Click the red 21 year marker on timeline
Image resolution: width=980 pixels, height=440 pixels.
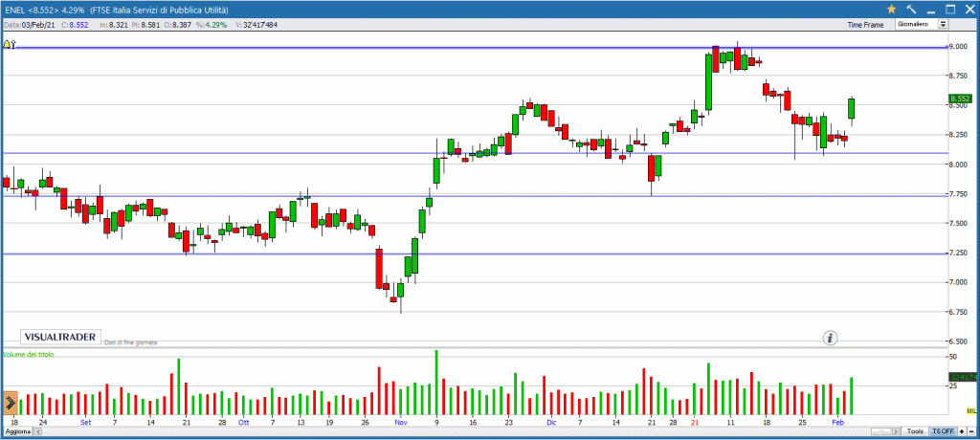point(695,423)
